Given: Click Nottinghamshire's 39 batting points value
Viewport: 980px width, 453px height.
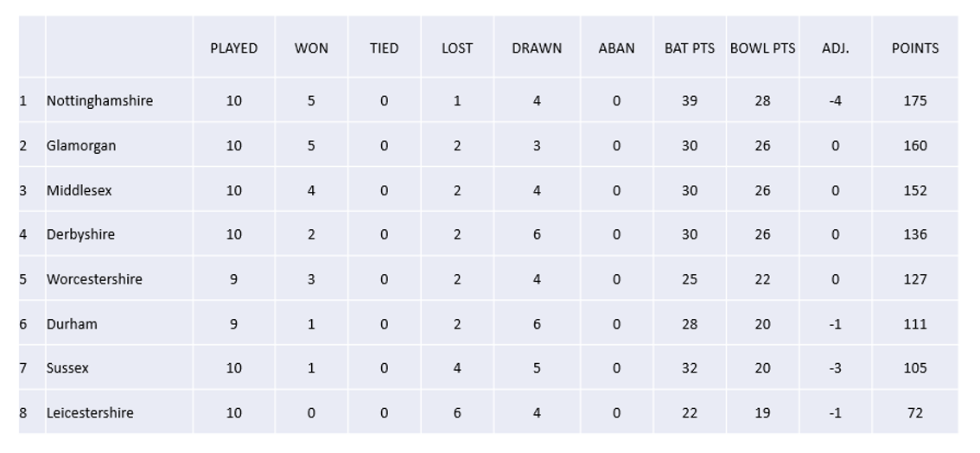Looking at the screenshot, I should 690,100.
